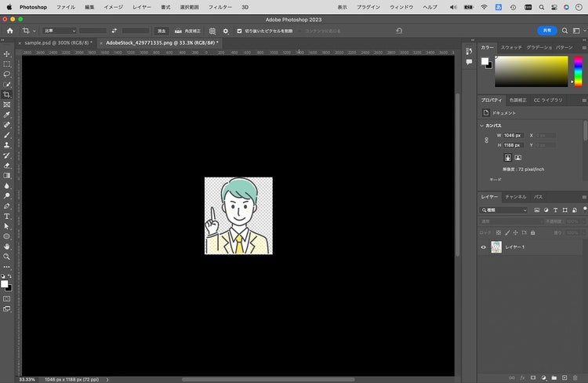Viewport: 588px width, 383px height.
Task: Open the crop ratio dropdown
Action: coord(60,31)
